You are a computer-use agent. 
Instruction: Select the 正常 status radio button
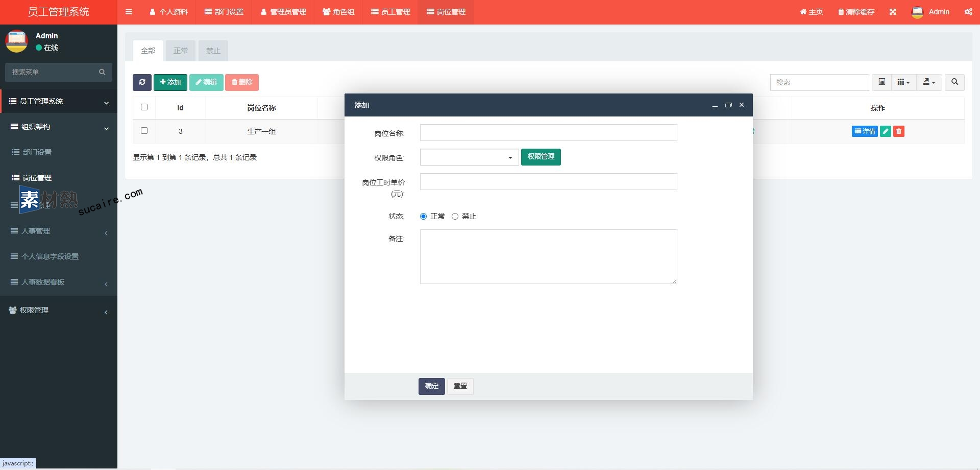point(423,217)
